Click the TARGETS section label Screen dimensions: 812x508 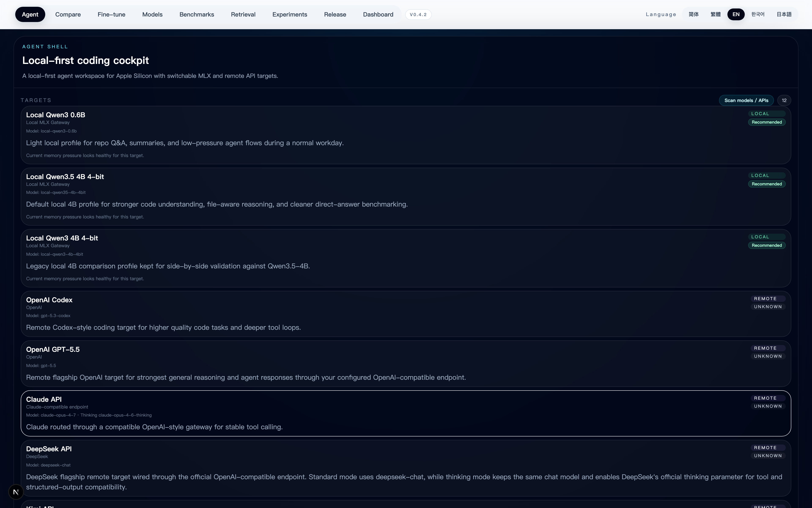(x=36, y=101)
